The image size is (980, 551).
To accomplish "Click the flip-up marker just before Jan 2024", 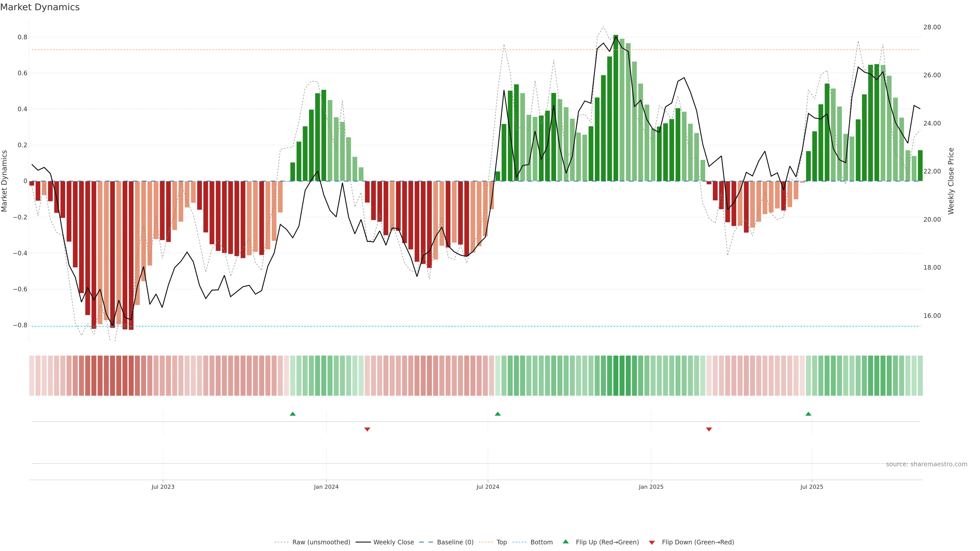I will pyautogui.click(x=292, y=414).
